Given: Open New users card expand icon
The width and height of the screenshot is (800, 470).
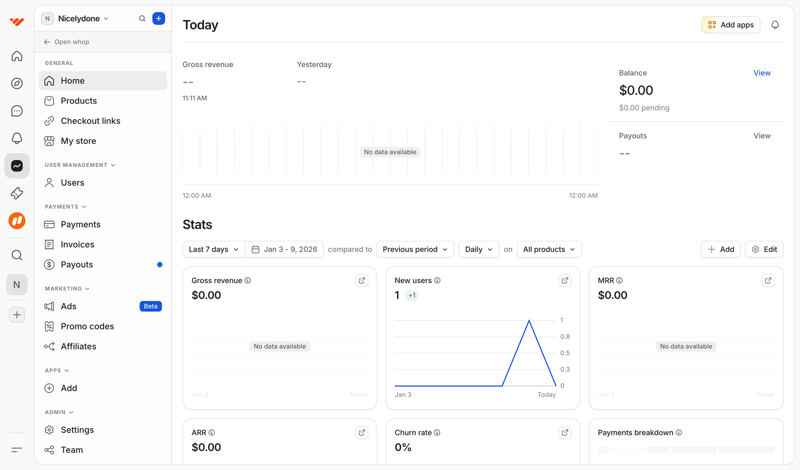Looking at the screenshot, I should coord(565,281).
